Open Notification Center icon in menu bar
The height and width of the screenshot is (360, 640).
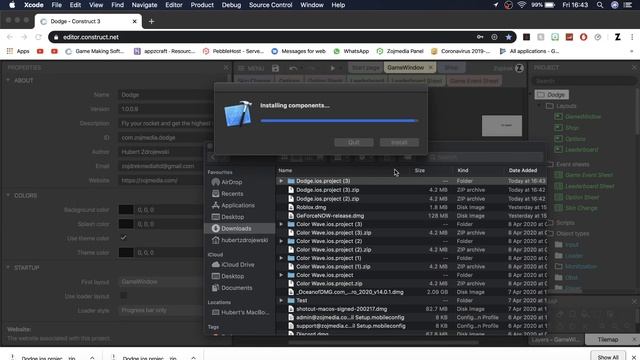pyautogui.click(x=628, y=5)
